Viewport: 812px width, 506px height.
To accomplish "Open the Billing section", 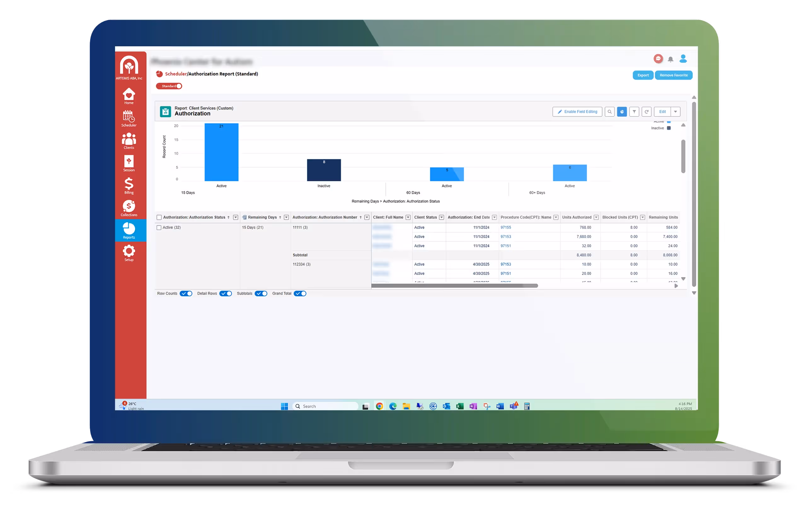I will pyautogui.click(x=129, y=186).
